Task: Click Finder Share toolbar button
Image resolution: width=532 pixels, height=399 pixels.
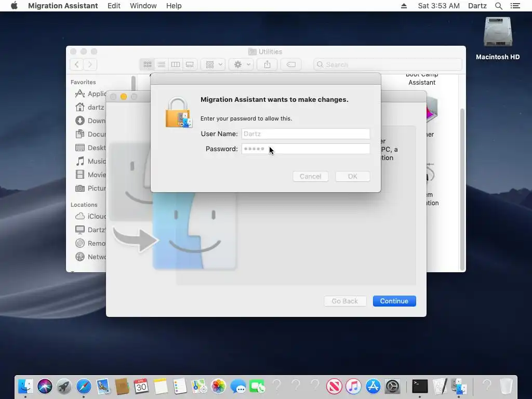Action: (x=268, y=64)
